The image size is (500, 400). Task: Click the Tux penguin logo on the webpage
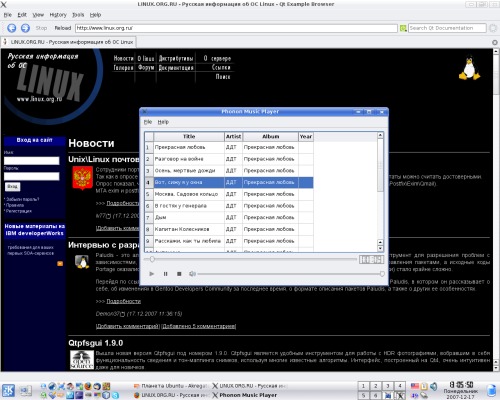click(x=469, y=68)
